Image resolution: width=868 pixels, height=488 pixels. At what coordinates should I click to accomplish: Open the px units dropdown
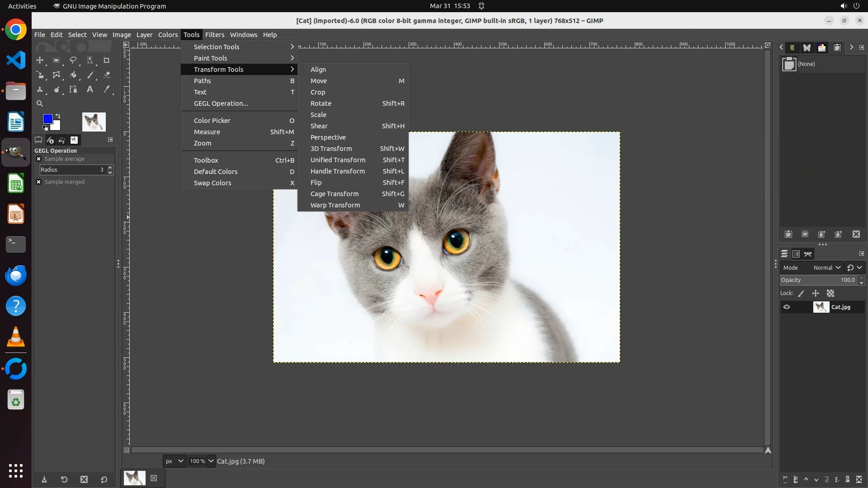point(174,461)
